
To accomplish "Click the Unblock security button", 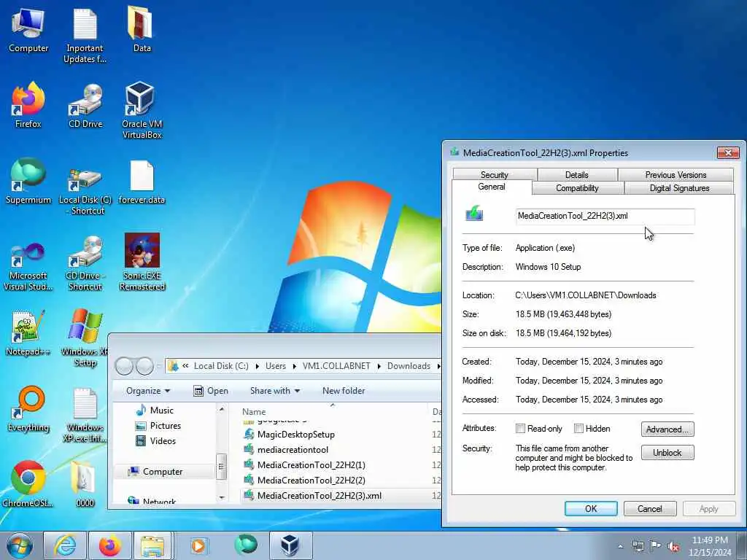I will tap(667, 452).
